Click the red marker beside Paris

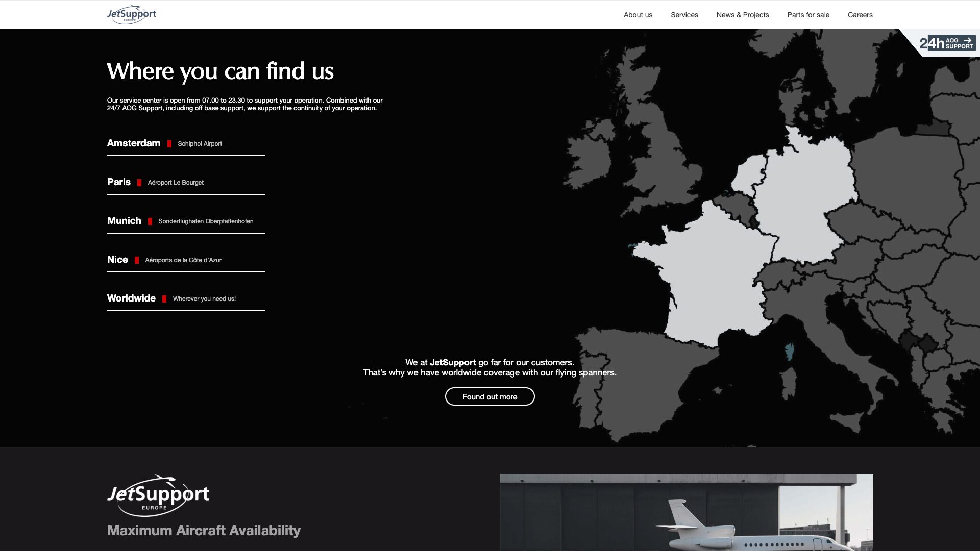[x=139, y=183]
